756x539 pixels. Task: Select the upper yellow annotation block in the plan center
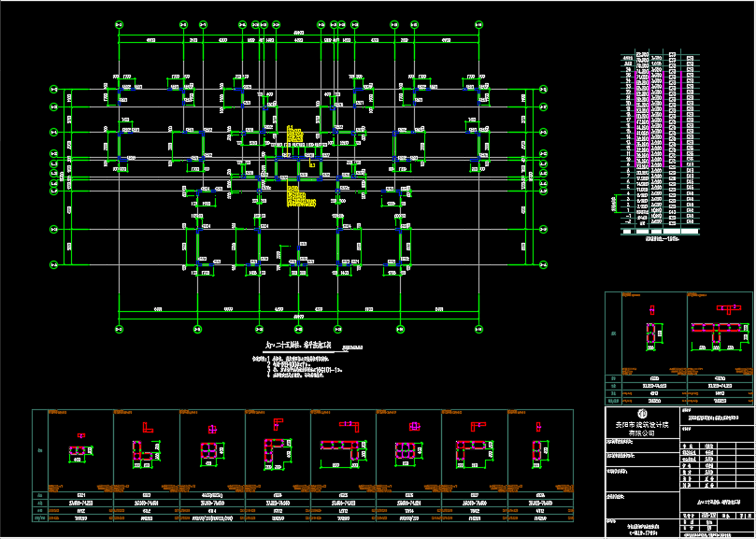pos(294,134)
